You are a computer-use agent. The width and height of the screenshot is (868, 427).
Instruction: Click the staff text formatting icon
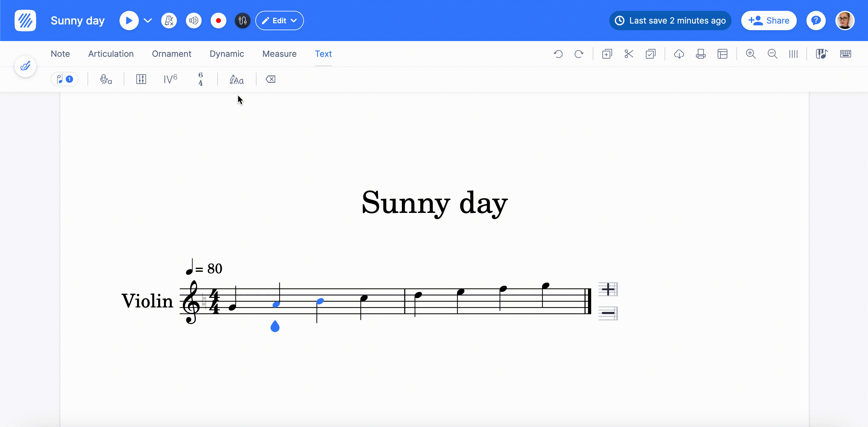[236, 79]
